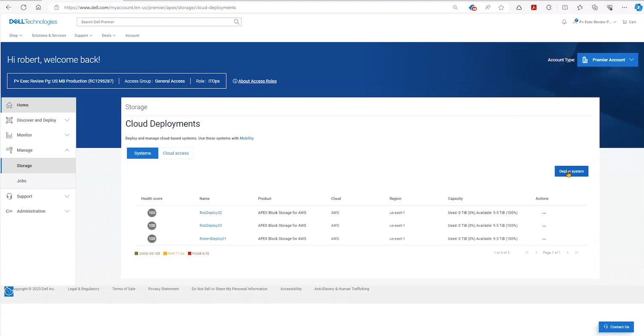Viewport: 644px width, 336px height.
Task: View site information via the lock icon
Action: point(57,7)
